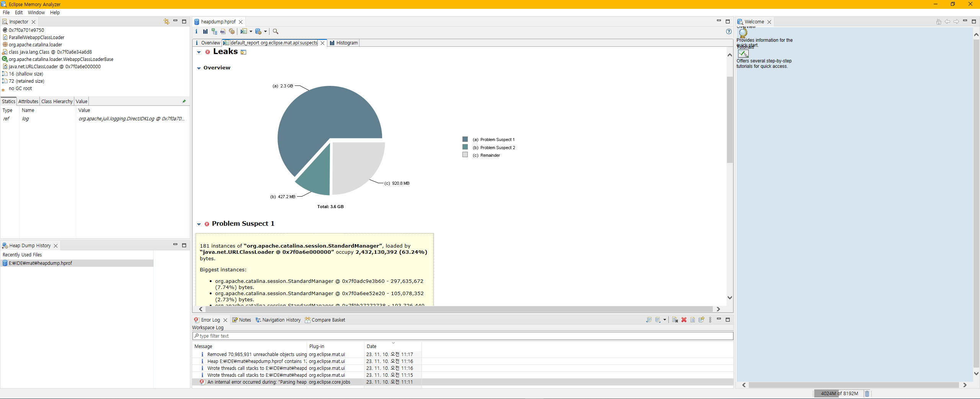Open the run reports dropdown arrow
This screenshot has height=399, width=980.
pos(251,31)
